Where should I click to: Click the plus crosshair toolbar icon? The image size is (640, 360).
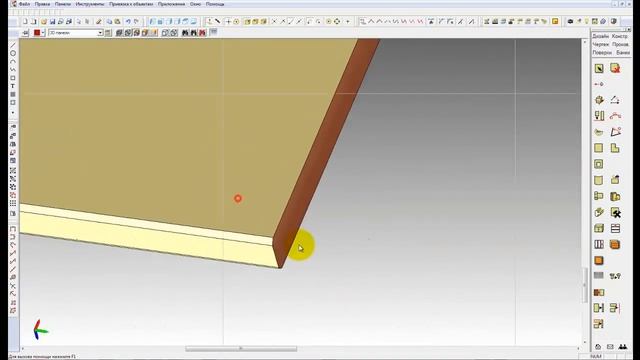coord(228,21)
